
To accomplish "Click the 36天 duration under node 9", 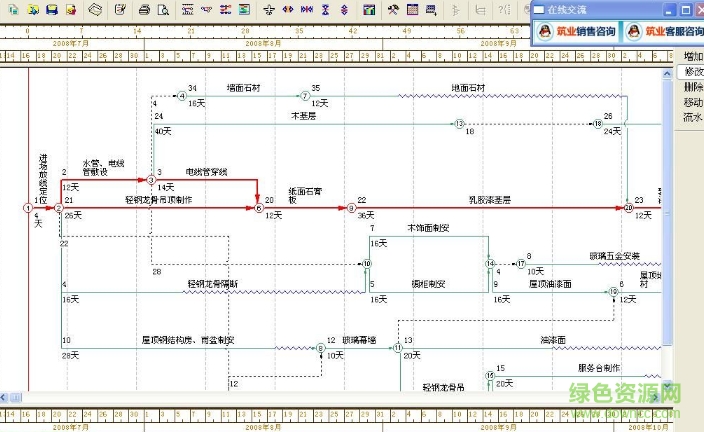I will (365, 216).
